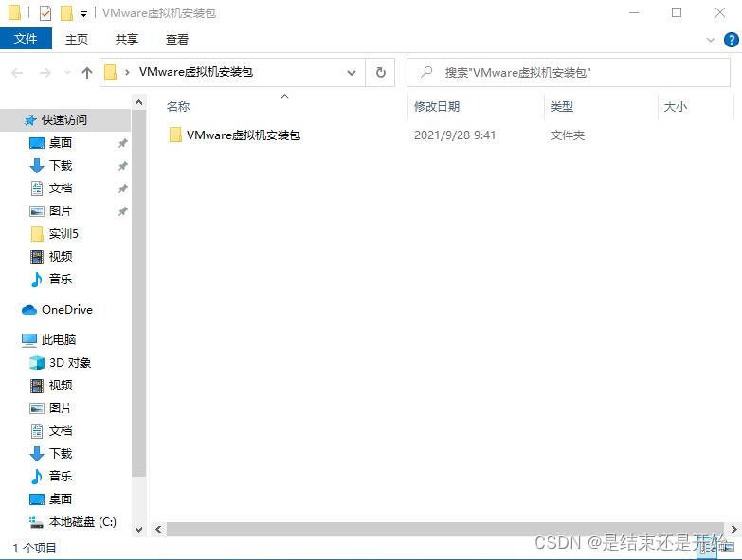Click the pin icon beside quick access 图片
This screenshot has height=560, width=742.
click(122, 211)
